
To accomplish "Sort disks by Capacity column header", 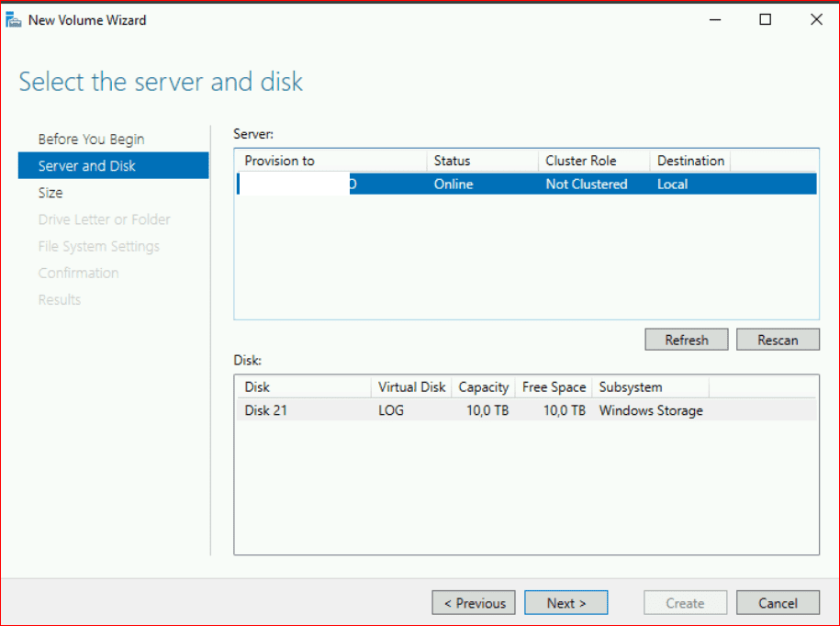I will [483, 387].
